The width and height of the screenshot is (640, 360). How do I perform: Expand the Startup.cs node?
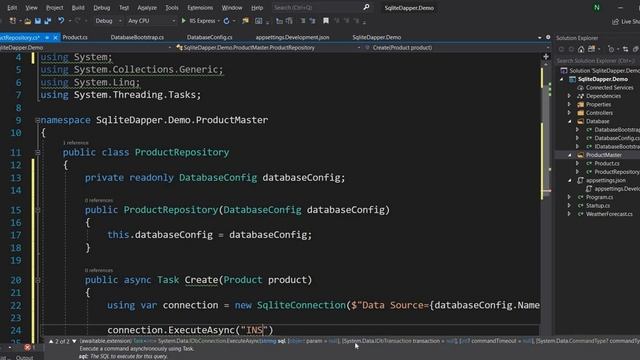(569, 205)
